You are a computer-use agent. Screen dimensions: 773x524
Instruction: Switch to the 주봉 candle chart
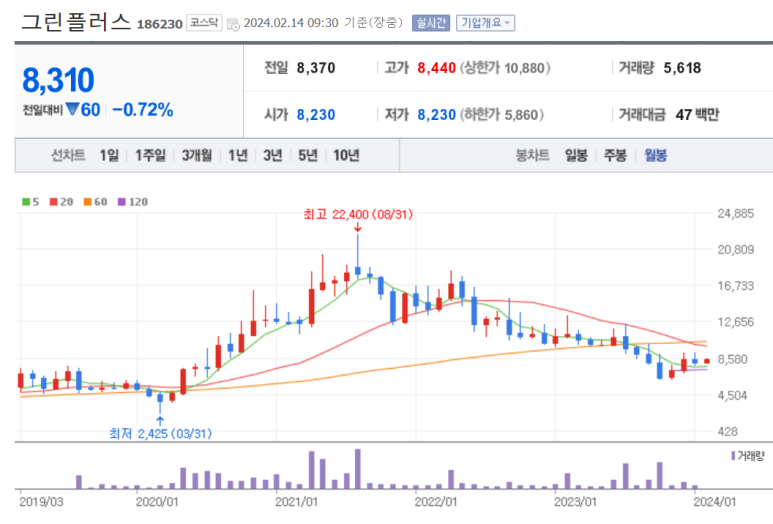tap(615, 155)
